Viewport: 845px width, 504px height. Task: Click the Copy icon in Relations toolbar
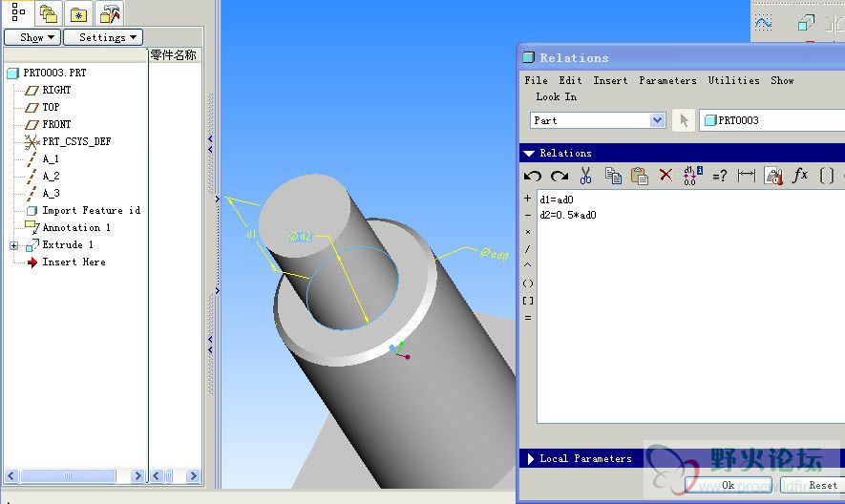pyautogui.click(x=613, y=176)
